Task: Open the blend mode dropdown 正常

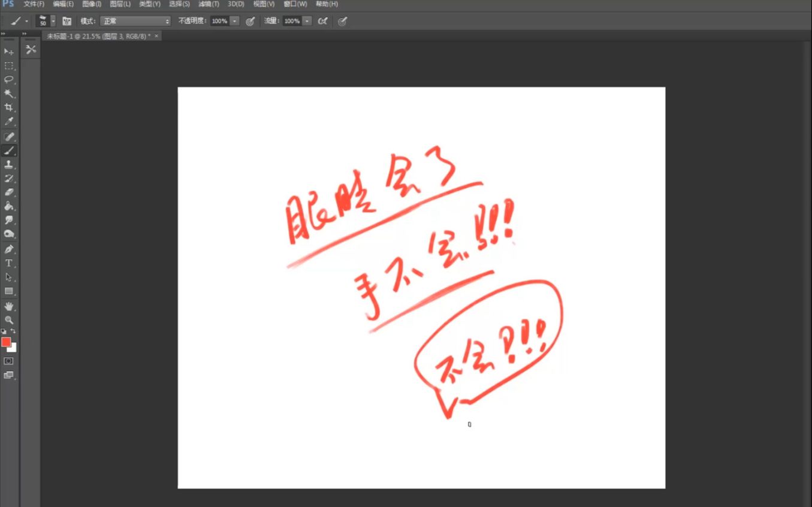Action: (x=135, y=21)
